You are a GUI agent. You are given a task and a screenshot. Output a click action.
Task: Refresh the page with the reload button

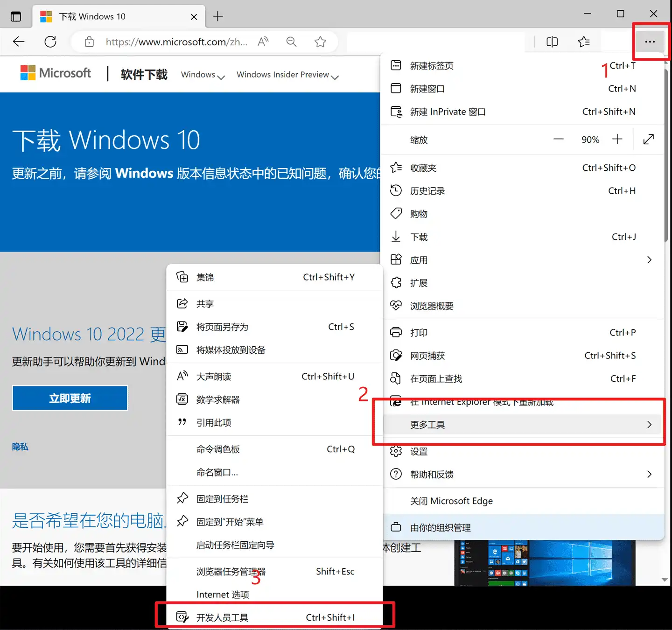point(50,42)
